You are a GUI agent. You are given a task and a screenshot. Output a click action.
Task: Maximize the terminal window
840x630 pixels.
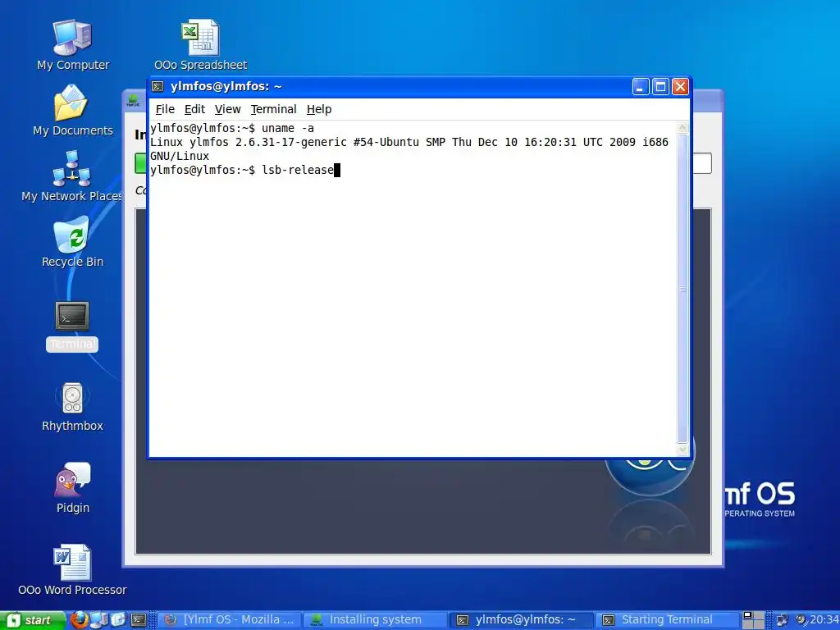tap(660, 86)
